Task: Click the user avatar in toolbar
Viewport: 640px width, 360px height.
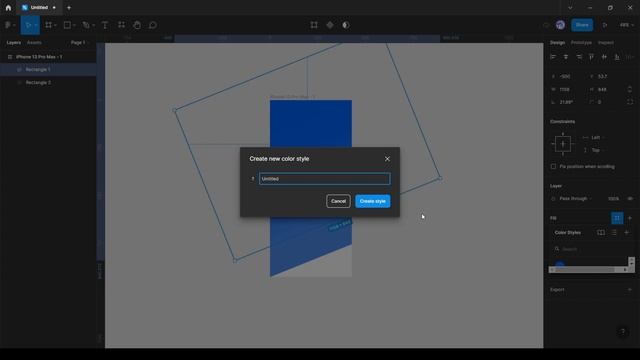Action: click(x=560, y=25)
